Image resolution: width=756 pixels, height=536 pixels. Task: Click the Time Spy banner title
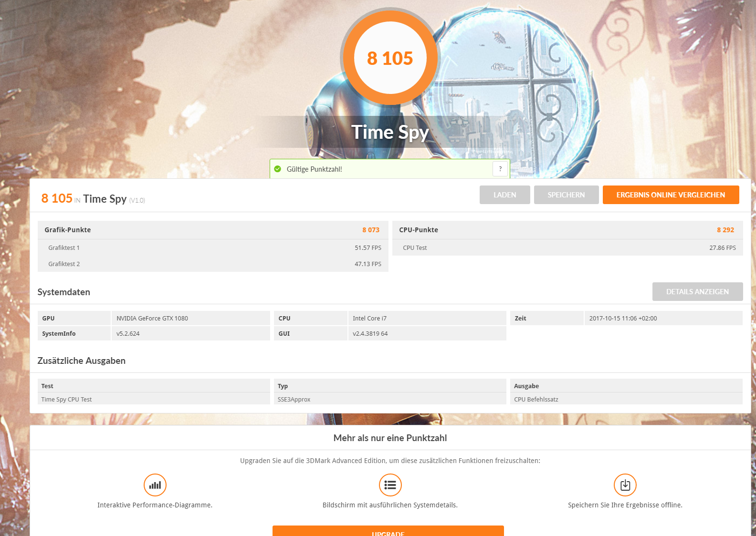tap(390, 132)
